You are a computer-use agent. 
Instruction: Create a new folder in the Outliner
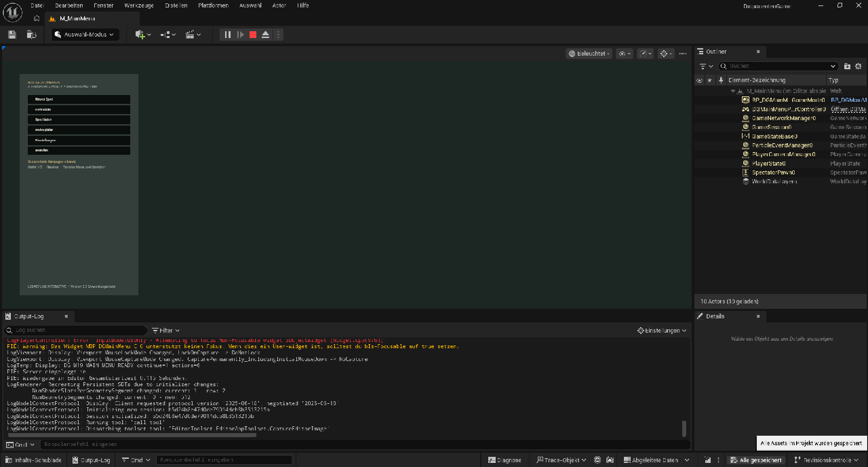click(x=847, y=67)
